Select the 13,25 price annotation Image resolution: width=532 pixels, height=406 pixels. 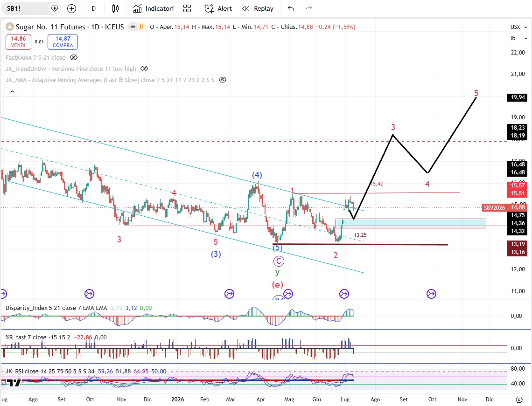[x=360, y=235]
